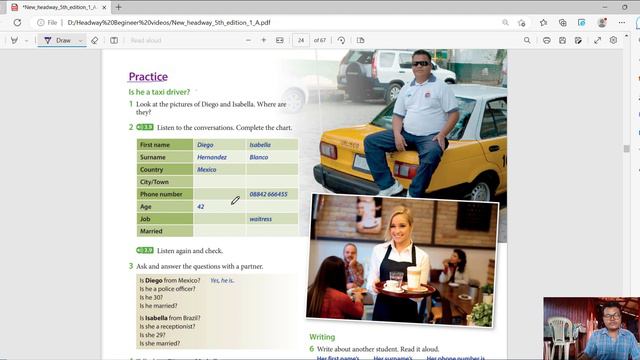Select the New_headway_5th_edition PDF tab
This screenshot has height=360, width=640.
59,7
